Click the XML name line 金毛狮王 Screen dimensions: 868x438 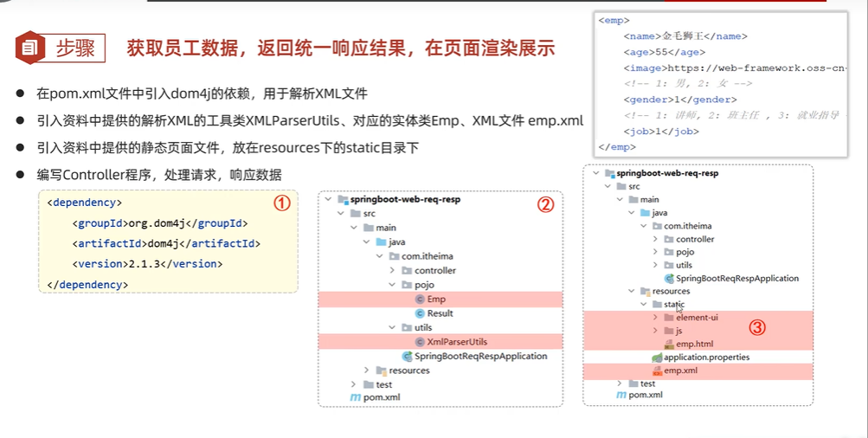[685, 36]
